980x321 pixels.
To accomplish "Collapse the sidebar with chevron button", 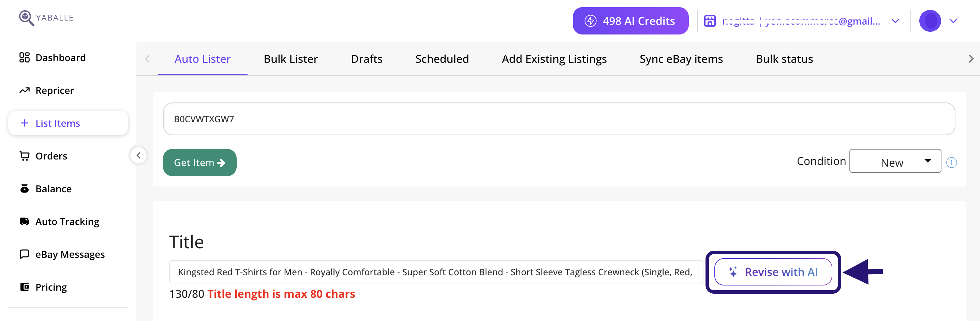I will click(138, 155).
